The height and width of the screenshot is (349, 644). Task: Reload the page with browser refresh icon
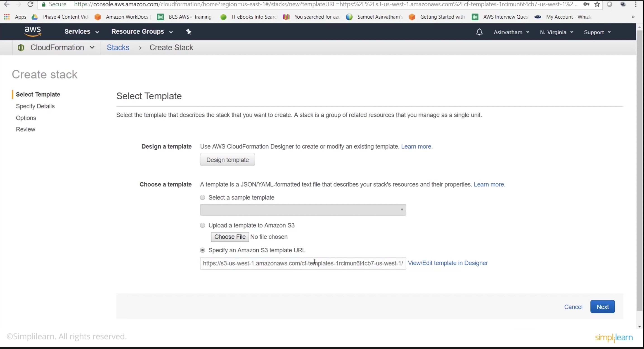pos(30,4)
